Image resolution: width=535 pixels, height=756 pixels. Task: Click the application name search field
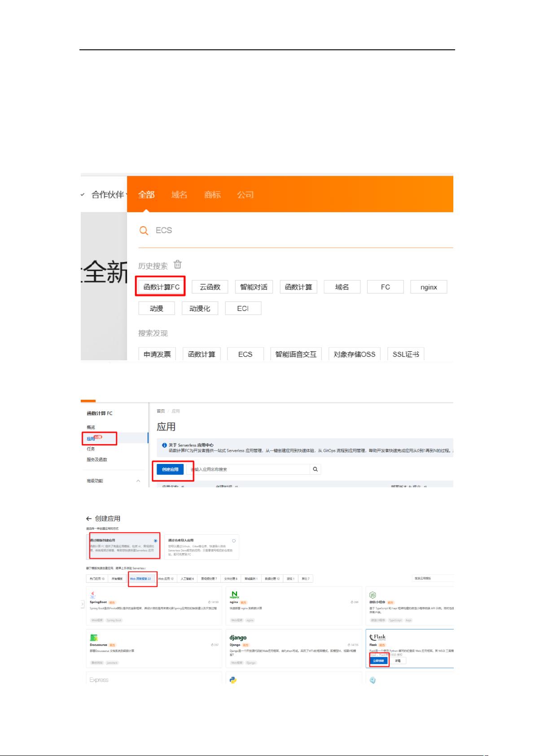(248, 469)
